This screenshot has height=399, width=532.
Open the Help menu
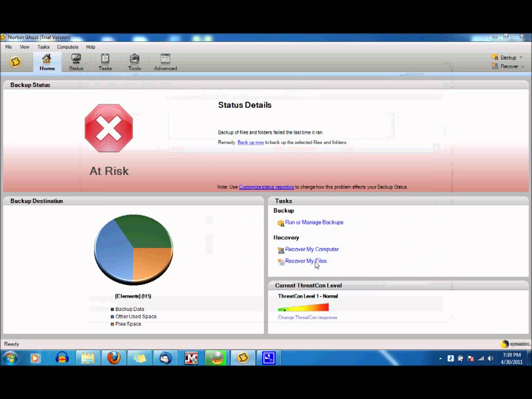pos(91,47)
